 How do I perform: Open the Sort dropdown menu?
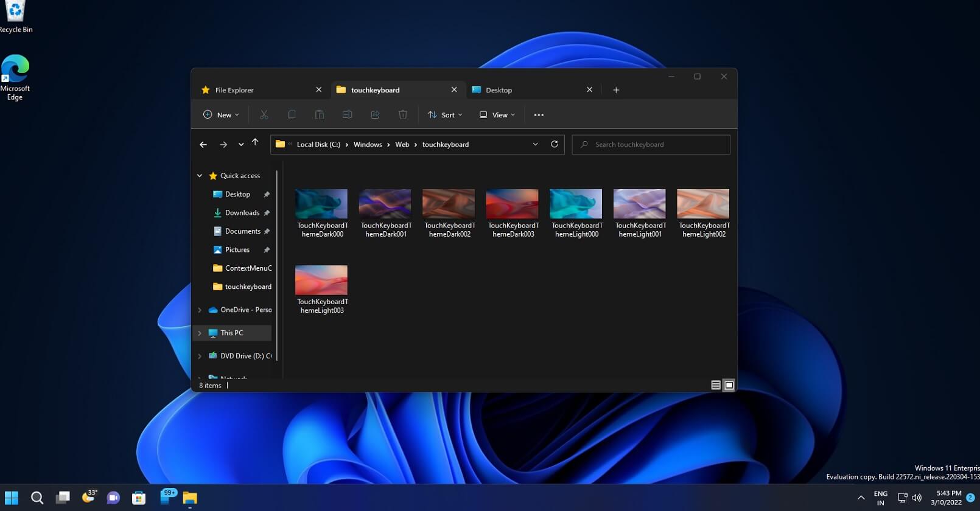[x=445, y=115]
